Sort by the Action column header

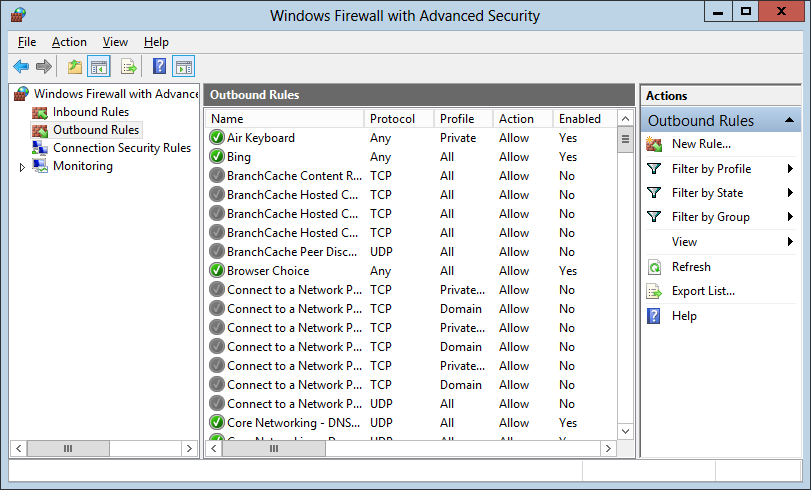(522, 119)
